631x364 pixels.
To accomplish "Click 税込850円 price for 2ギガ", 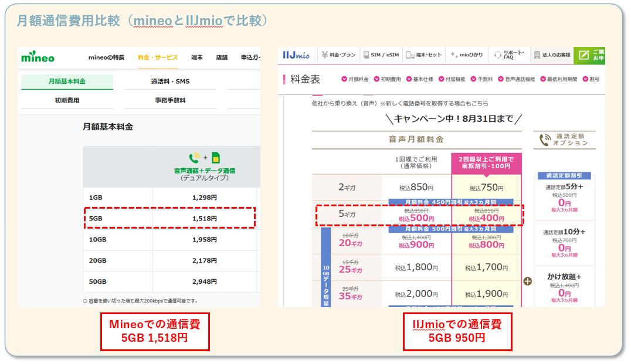I will point(416,187).
